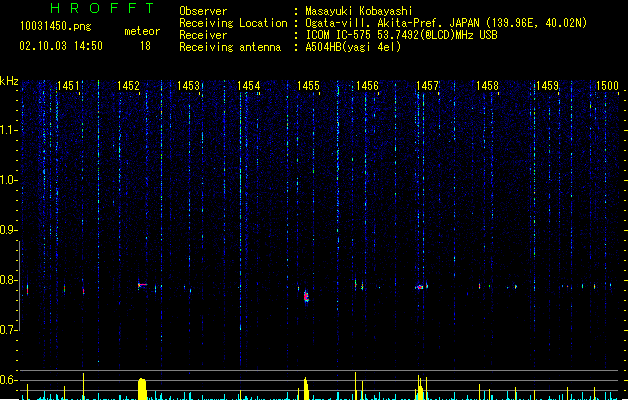The height and width of the screenshot is (400, 629).
Task: Click the 1.1 kHz axis label
Action: pyautogui.click(x=9, y=130)
